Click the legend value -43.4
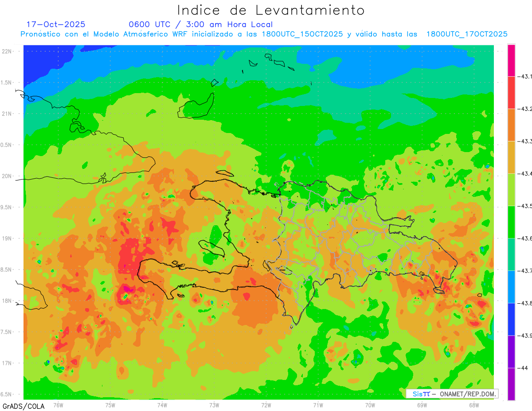This screenshot has width=532, height=411. point(524,174)
